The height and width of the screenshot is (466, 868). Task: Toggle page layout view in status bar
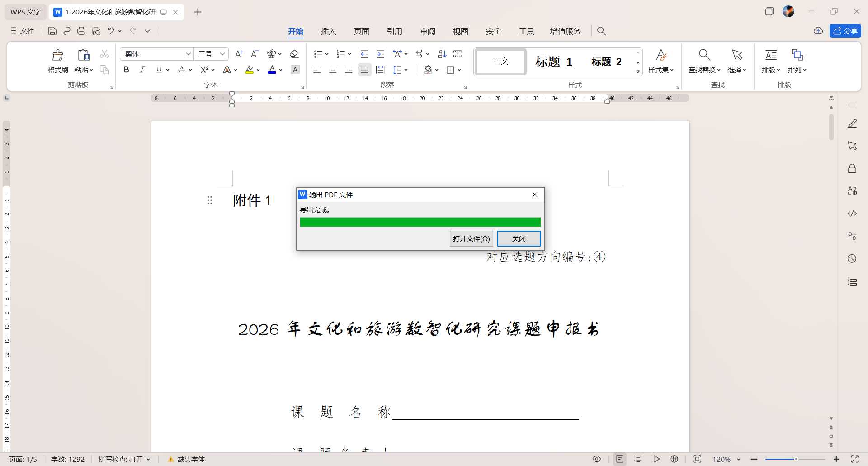click(620, 459)
